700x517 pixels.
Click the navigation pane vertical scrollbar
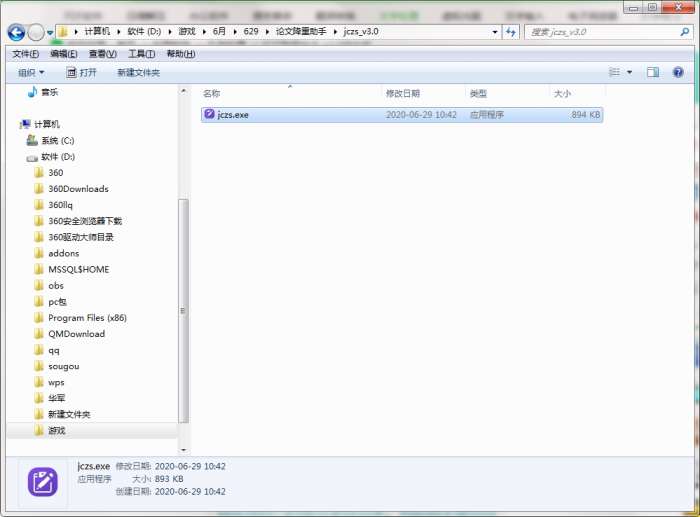coord(183,300)
